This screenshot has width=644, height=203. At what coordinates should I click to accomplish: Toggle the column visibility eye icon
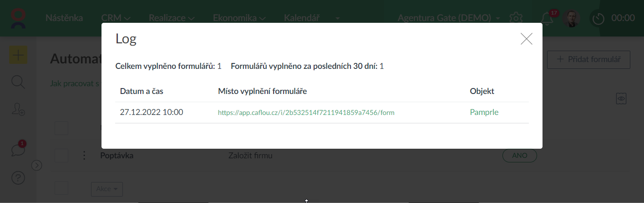621,98
